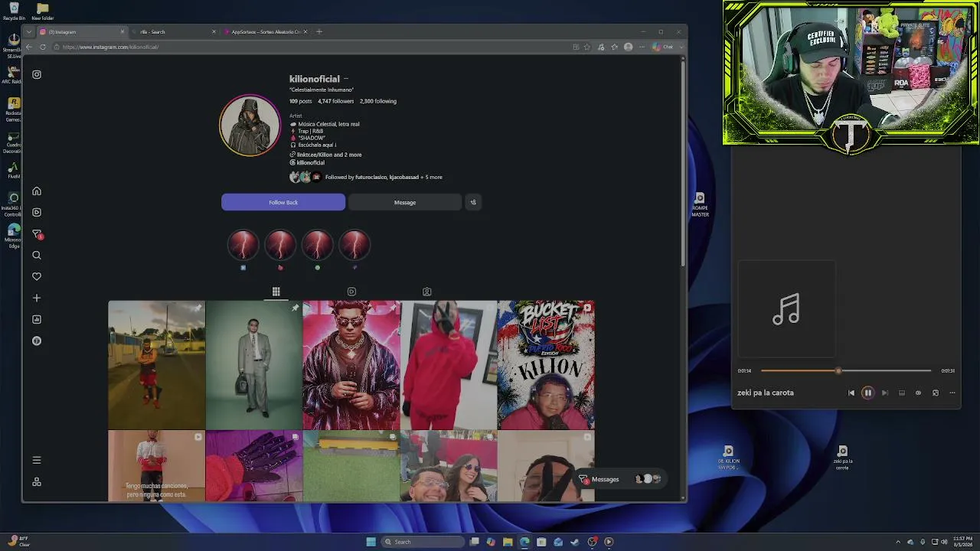The height and width of the screenshot is (551, 980).
Task: Open your profile avatar in the sidebar
Action: 37,341
